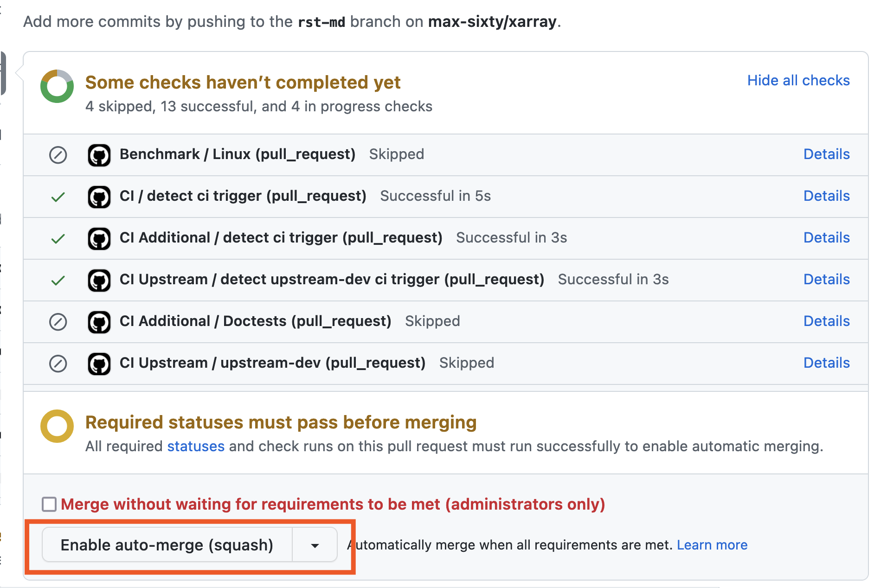Click the skipped icon for Benchmark / Linux
The height and width of the screenshot is (588, 887).
coord(58,155)
